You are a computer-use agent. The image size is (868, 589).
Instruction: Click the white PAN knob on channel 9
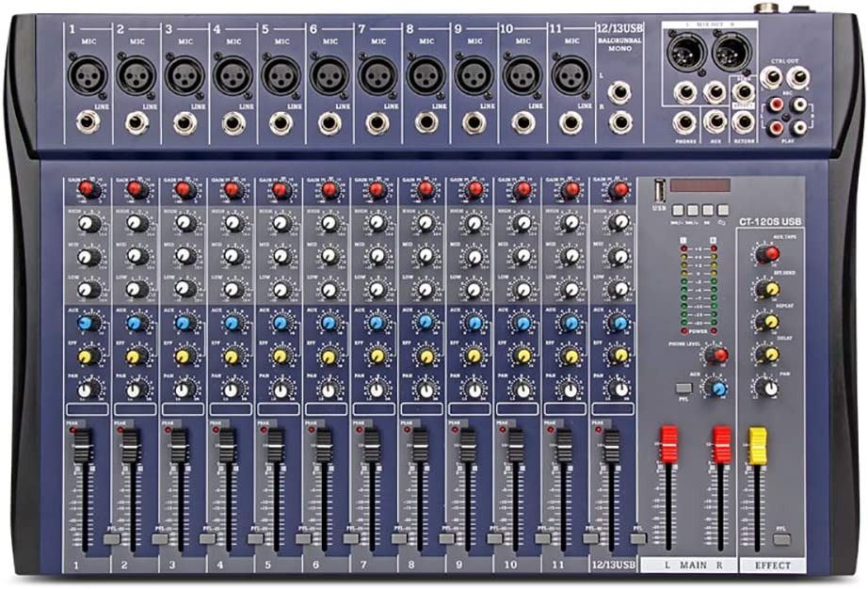click(474, 389)
